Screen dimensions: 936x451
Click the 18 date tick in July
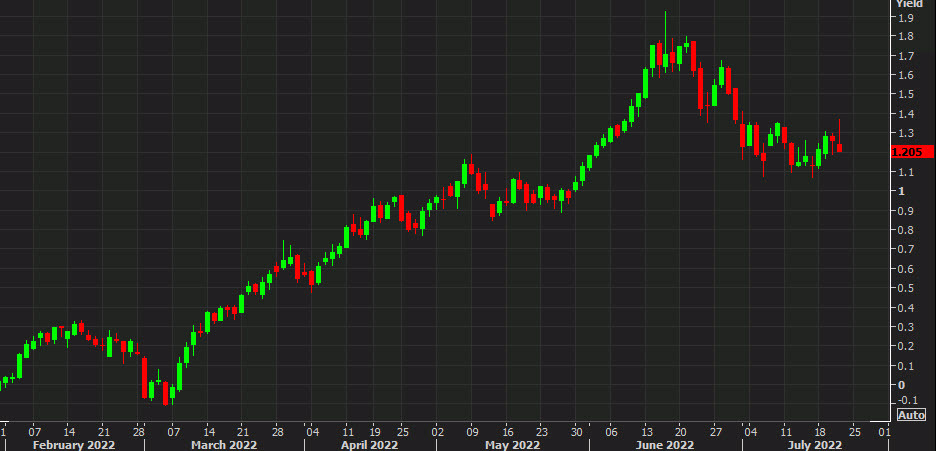[820, 431]
